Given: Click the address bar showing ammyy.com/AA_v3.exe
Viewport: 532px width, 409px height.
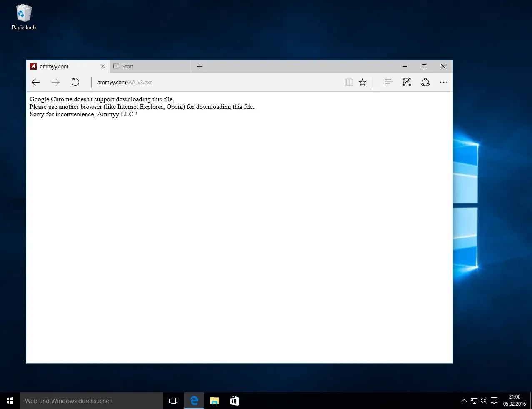Looking at the screenshot, I should click(208, 83).
